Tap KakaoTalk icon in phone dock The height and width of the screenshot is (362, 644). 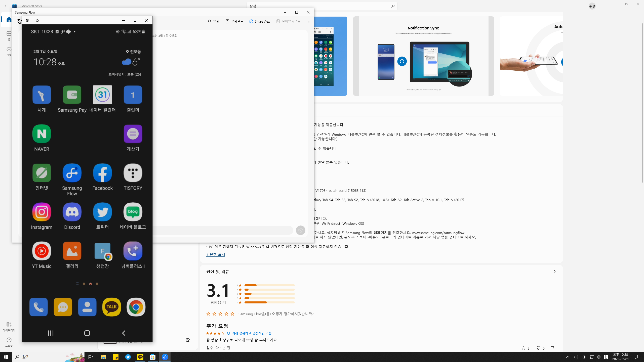coord(111,307)
